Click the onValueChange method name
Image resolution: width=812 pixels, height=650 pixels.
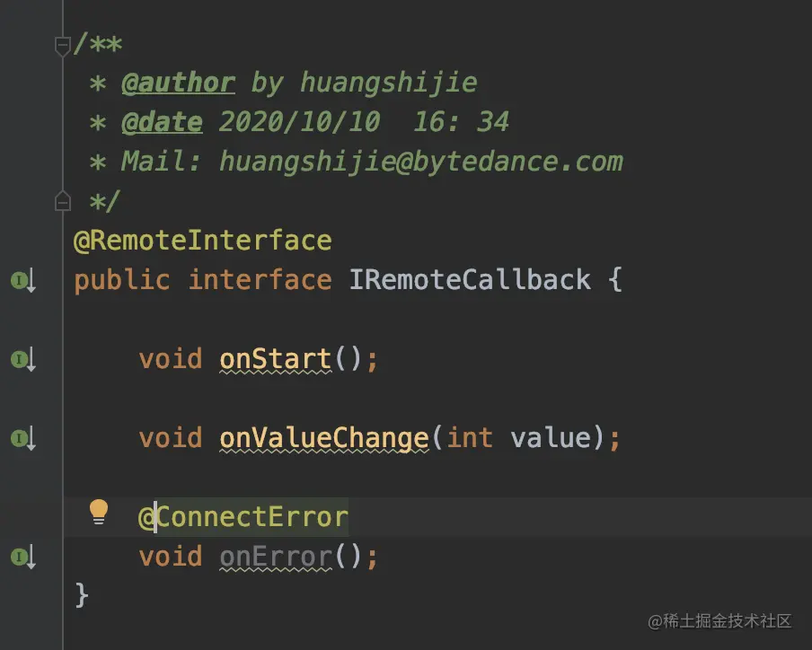324,438
